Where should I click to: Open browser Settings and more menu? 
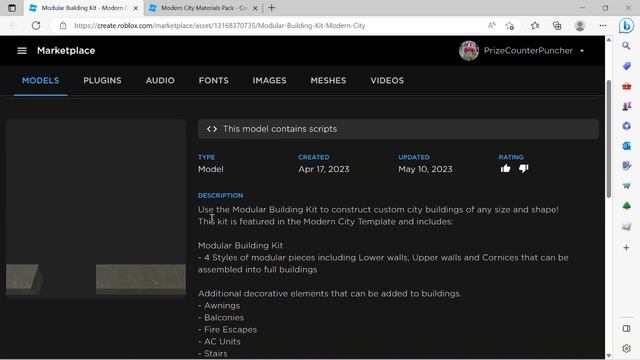coord(603,25)
